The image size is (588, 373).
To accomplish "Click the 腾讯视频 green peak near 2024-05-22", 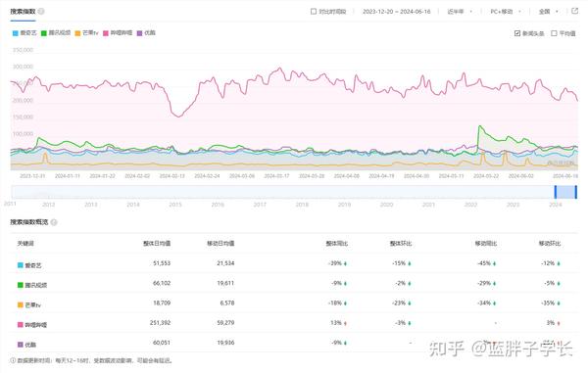I will (479, 126).
